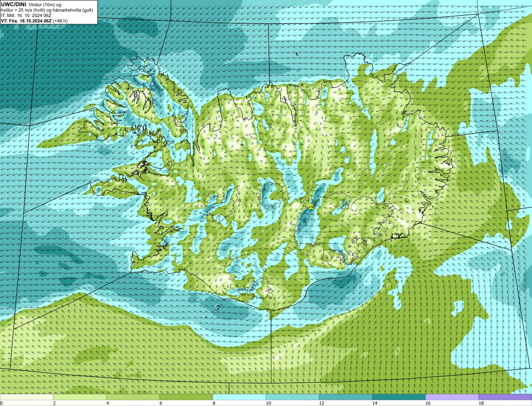Click the "Vindur (10m) og" title text

pos(44,4)
